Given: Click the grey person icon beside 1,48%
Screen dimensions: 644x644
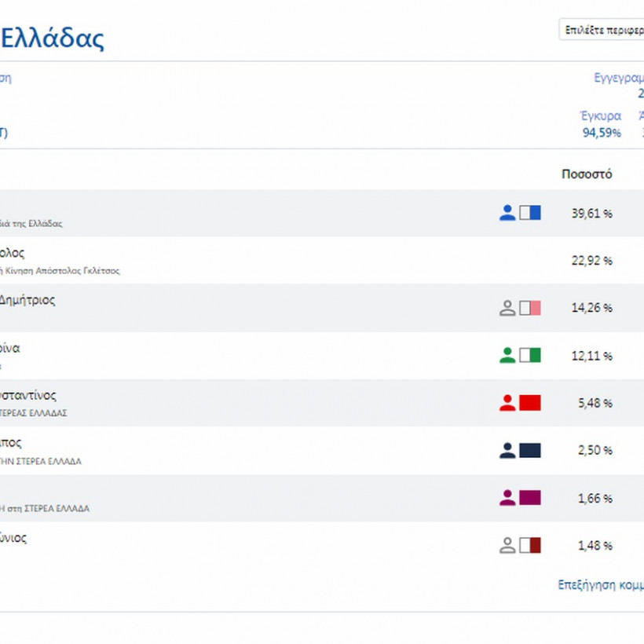Looking at the screenshot, I should click(507, 545).
